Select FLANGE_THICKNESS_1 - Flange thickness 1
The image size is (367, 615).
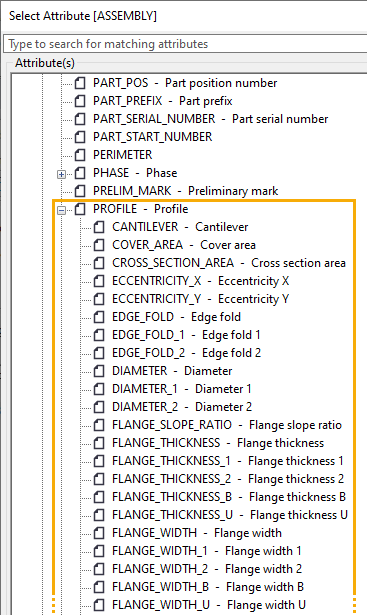click(228, 461)
